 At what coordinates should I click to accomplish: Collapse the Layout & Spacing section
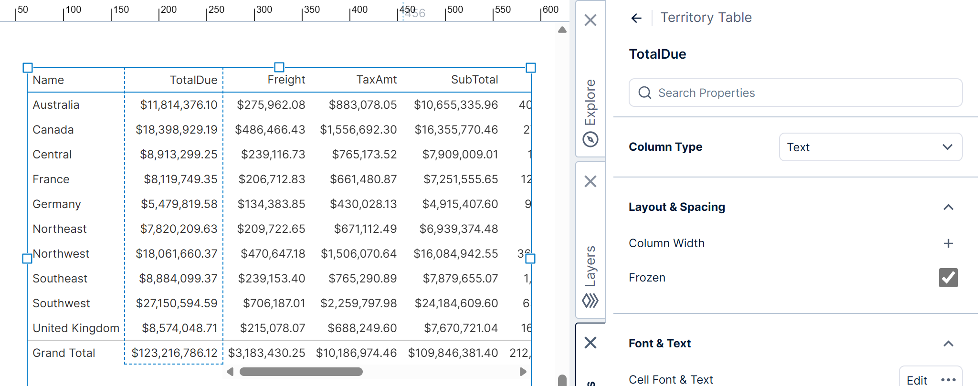click(x=948, y=207)
